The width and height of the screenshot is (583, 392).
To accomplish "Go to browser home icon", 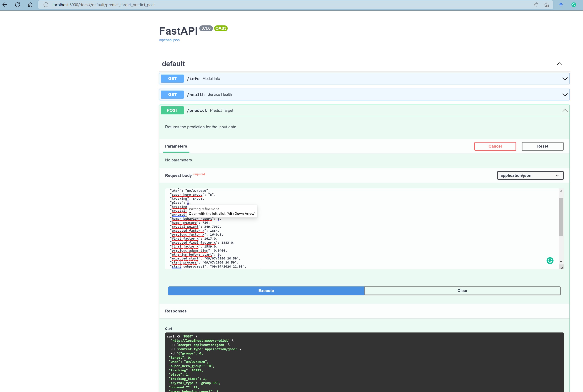I will pyautogui.click(x=30, y=5).
